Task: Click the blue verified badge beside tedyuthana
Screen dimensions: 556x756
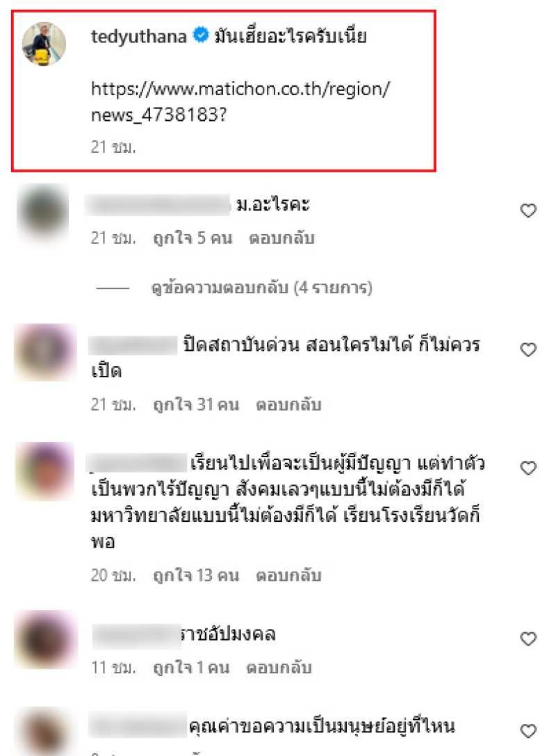Action: 200,35
